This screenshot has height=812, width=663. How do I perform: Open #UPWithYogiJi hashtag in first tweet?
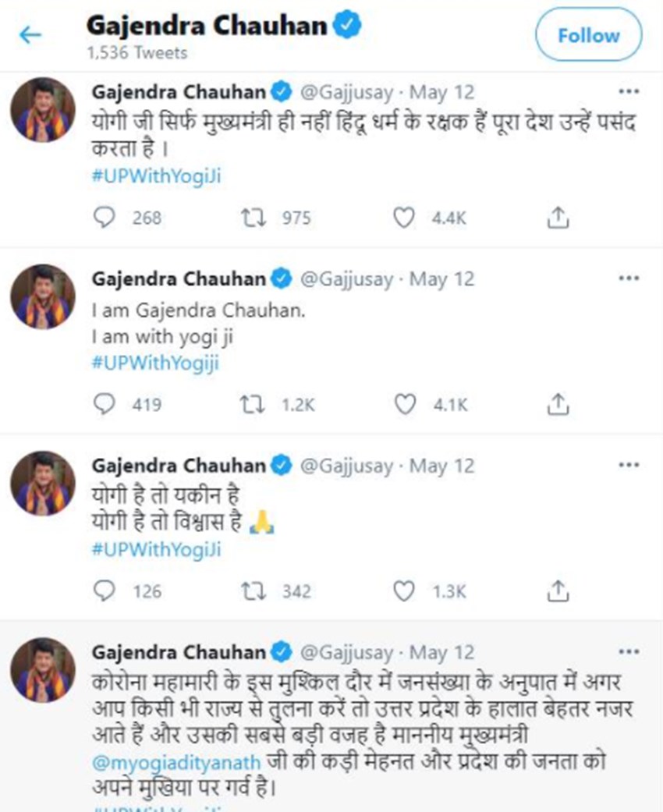tap(157, 176)
